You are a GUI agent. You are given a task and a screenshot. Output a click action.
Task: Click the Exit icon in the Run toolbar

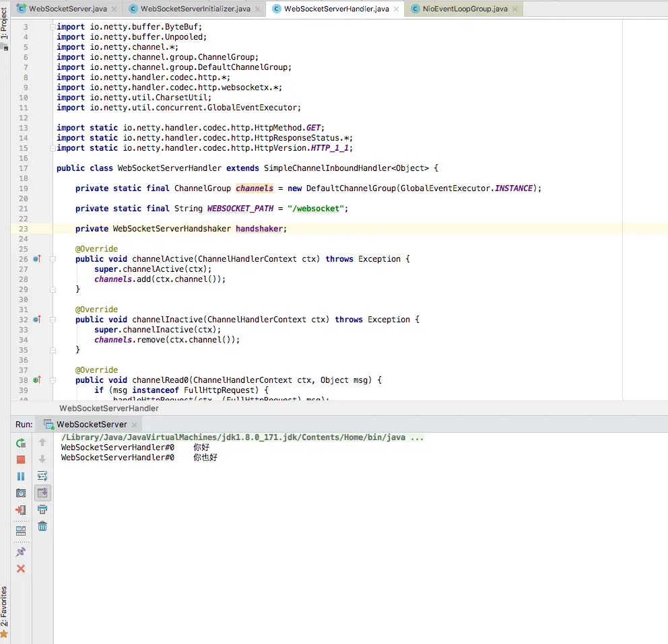tap(21, 510)
